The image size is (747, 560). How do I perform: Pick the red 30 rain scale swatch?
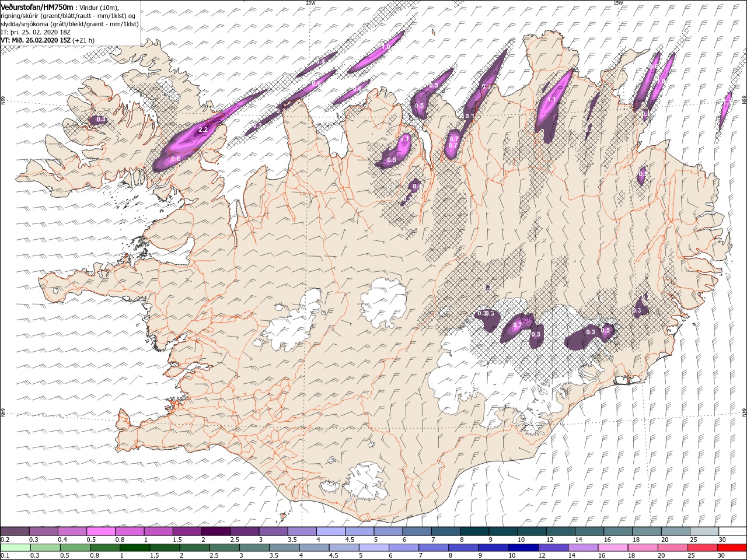(731, 548)
